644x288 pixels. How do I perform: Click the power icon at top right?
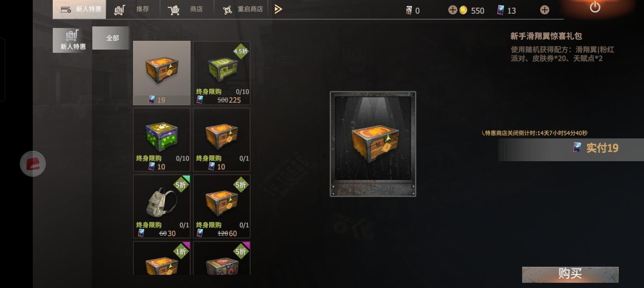click(x=595, y=7)
